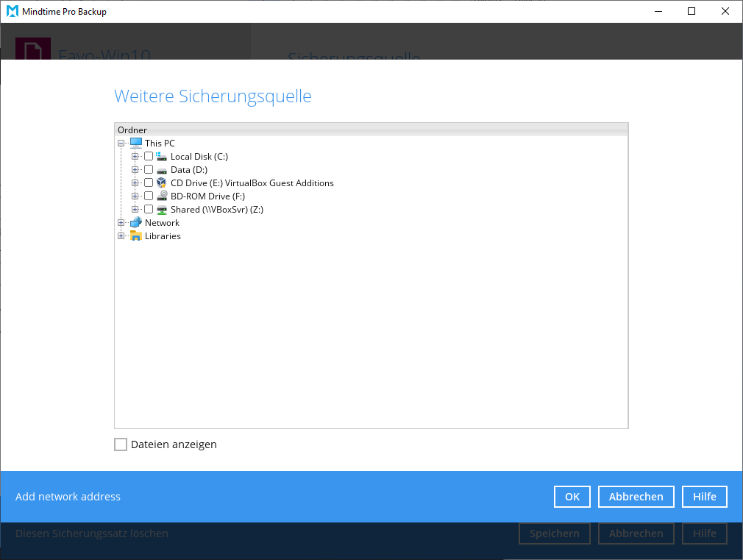Expand the Network tree node
The width and height of the screenshot is (743, 560).
tap(121, 223)
